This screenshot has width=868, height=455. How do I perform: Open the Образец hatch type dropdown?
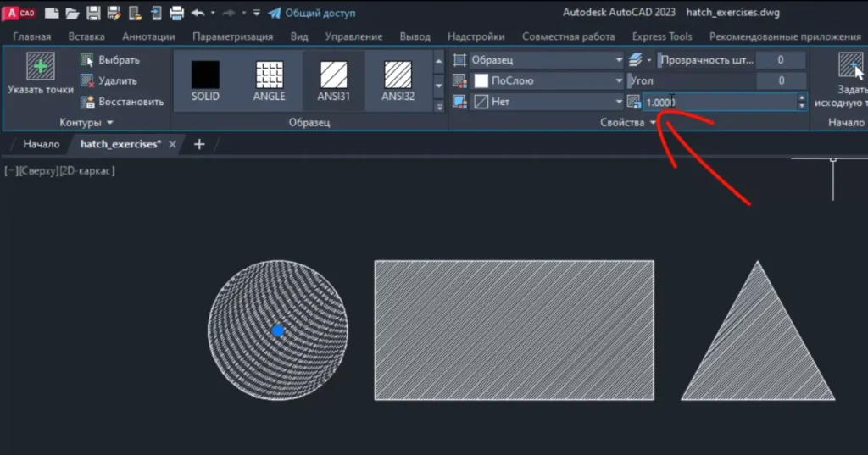[x=618, y=60]
